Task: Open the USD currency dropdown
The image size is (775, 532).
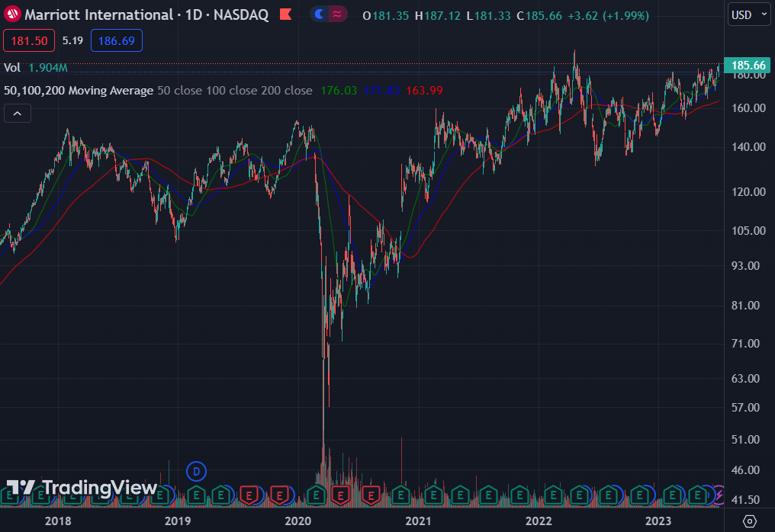Action: click(748, 14)
